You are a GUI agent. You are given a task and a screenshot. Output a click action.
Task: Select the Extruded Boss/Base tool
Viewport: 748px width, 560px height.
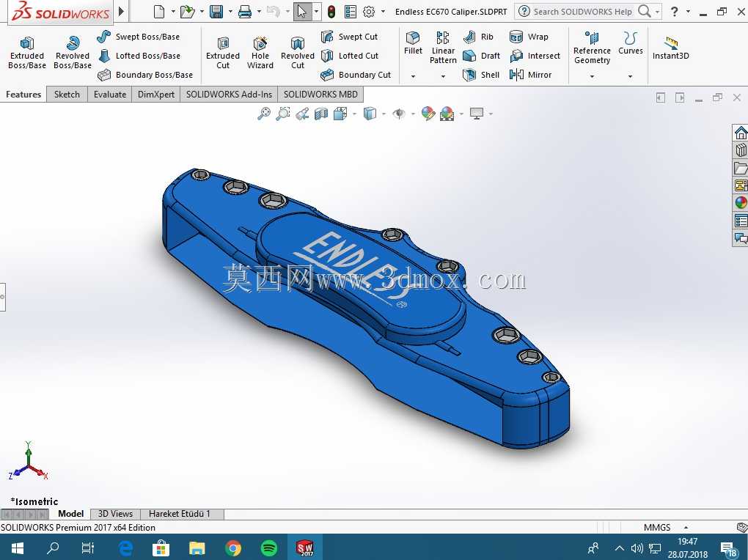click(x=26, y=53)
